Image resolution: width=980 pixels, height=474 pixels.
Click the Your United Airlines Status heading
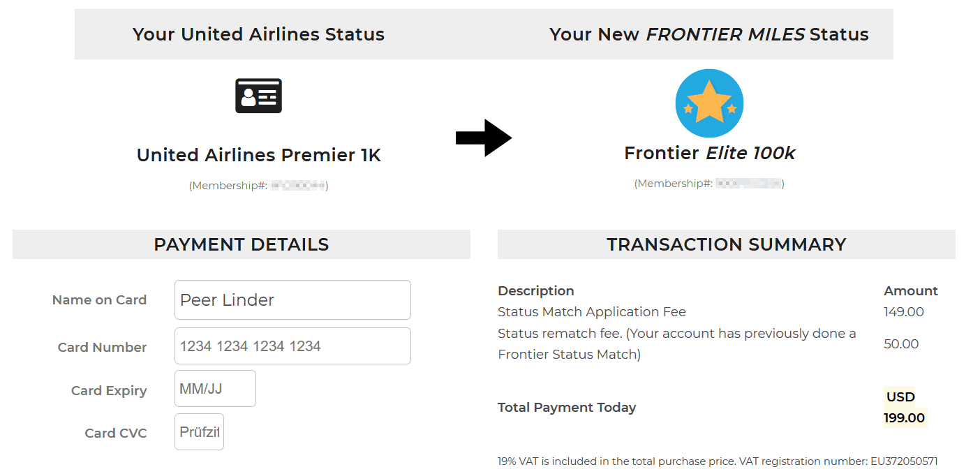258,34
